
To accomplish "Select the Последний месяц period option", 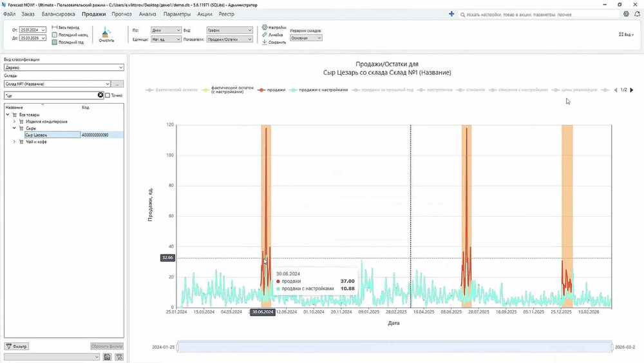I will click(70, 35).
